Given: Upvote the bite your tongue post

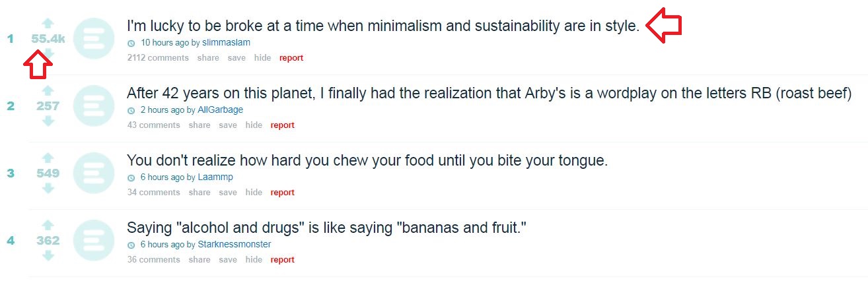Looking at the screenshot, I should click(48, 158).
